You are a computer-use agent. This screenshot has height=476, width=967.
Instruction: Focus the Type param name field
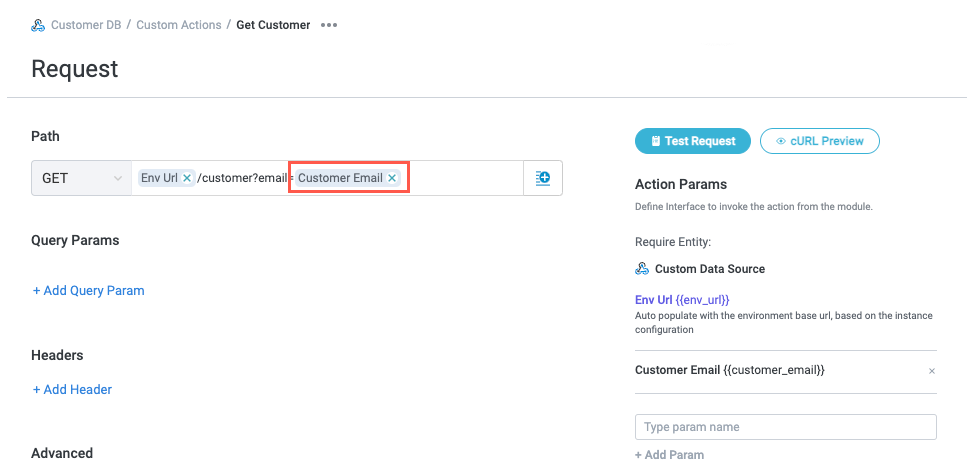[x=785, y=427]
